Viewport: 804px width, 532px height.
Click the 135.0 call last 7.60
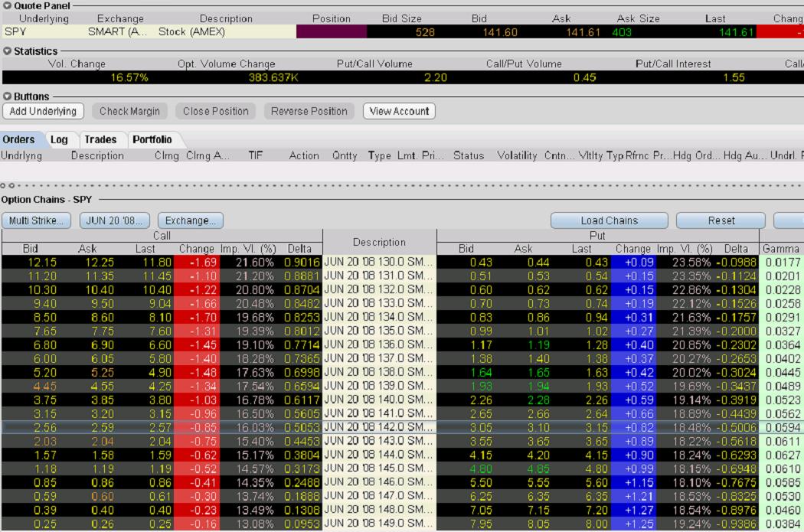(x=160, y=331)
